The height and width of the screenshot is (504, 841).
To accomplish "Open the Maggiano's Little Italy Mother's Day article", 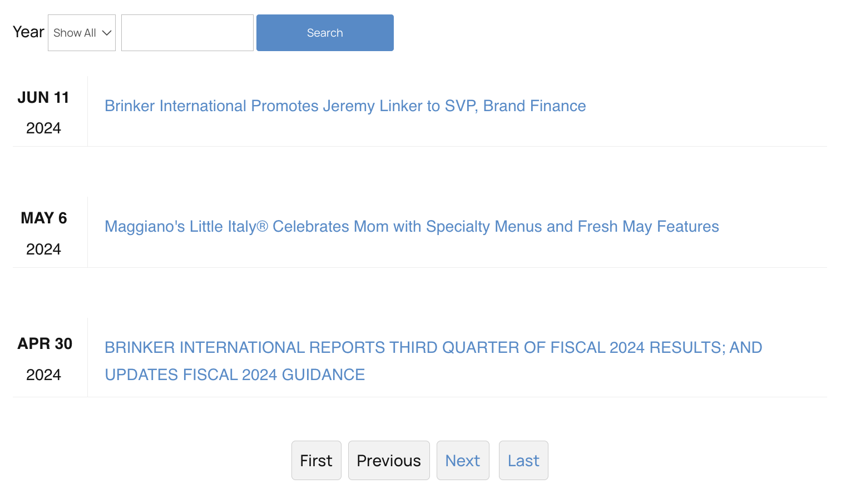I will pyautogui.click(x=412, y=227).
